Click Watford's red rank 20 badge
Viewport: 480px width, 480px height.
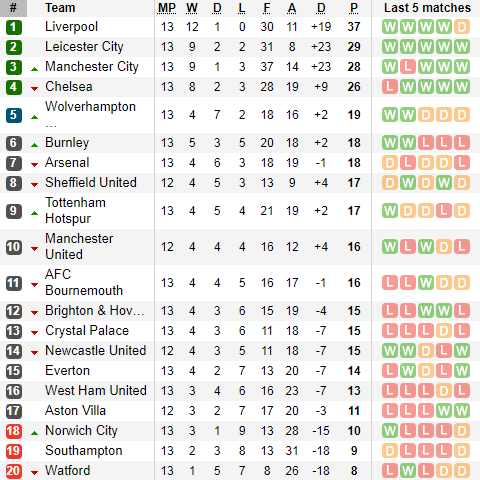14,471
